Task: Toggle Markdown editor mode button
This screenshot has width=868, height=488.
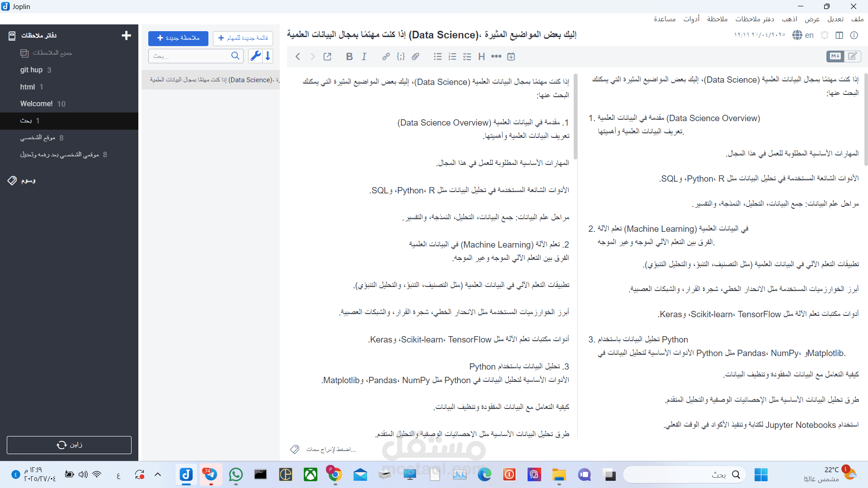Action: pyautogui.click(x=835, y=56)
